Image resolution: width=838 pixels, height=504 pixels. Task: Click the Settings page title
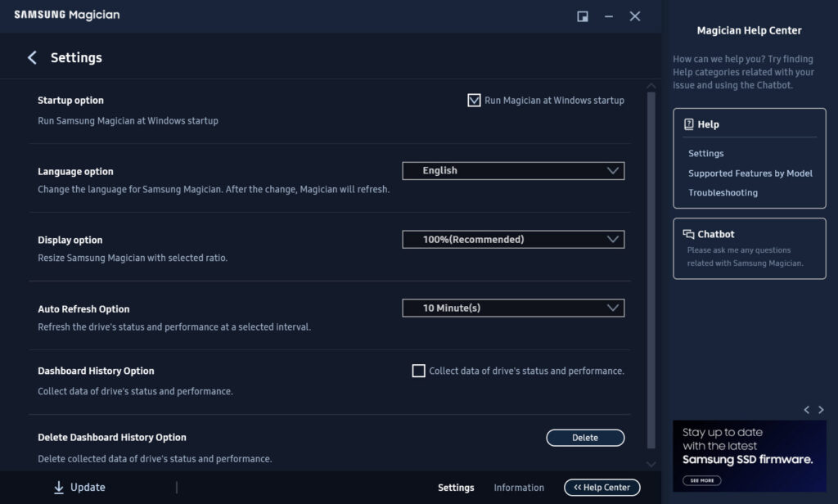pos(76,58)
